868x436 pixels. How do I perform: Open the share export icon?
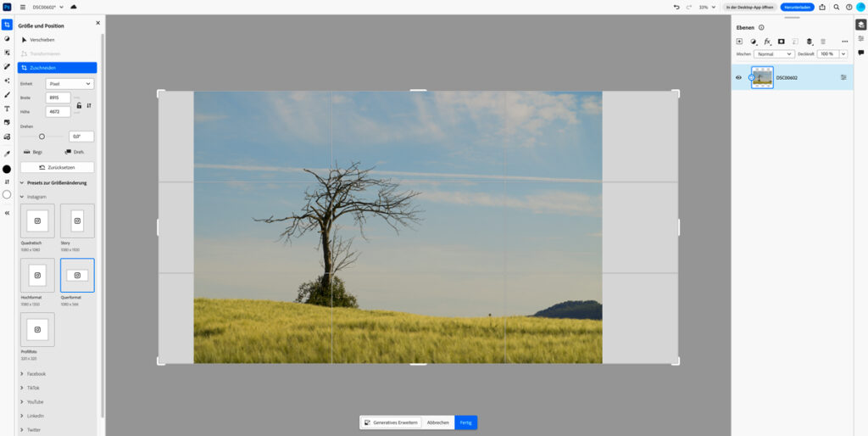click(822, 7)
